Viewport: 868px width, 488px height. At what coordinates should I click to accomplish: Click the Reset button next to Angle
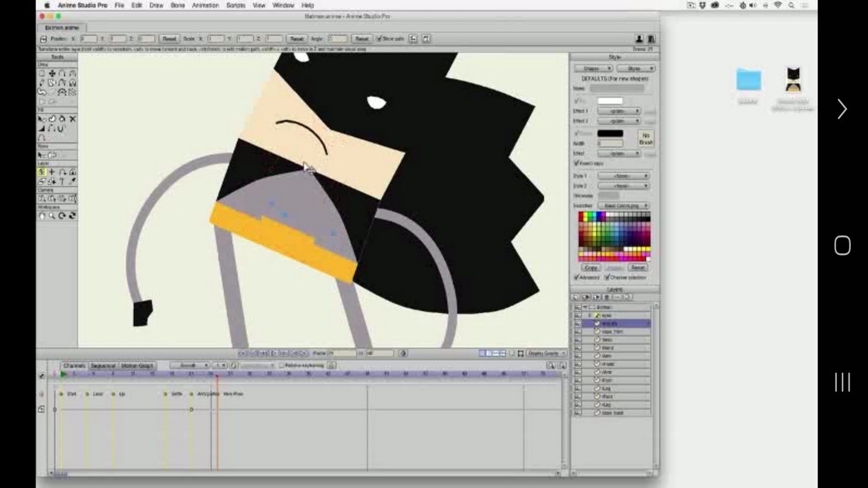click(362, 39)
